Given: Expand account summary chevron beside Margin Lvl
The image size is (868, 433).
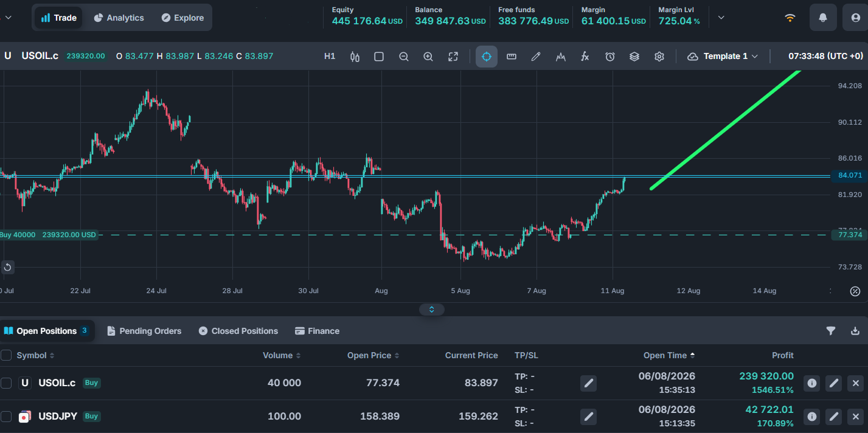Looking at the screenshot, I should pos(721,18).
